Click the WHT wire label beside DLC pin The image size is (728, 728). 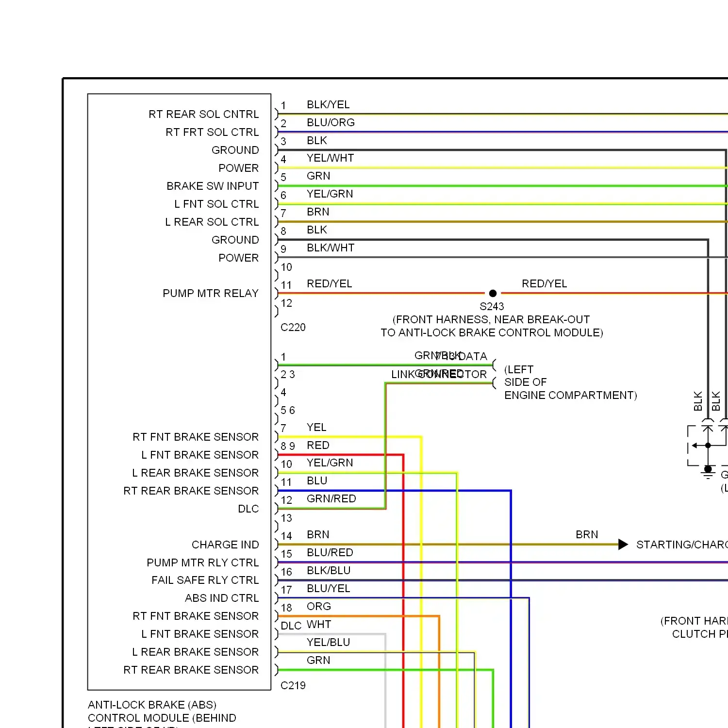[x=319, y=624]
